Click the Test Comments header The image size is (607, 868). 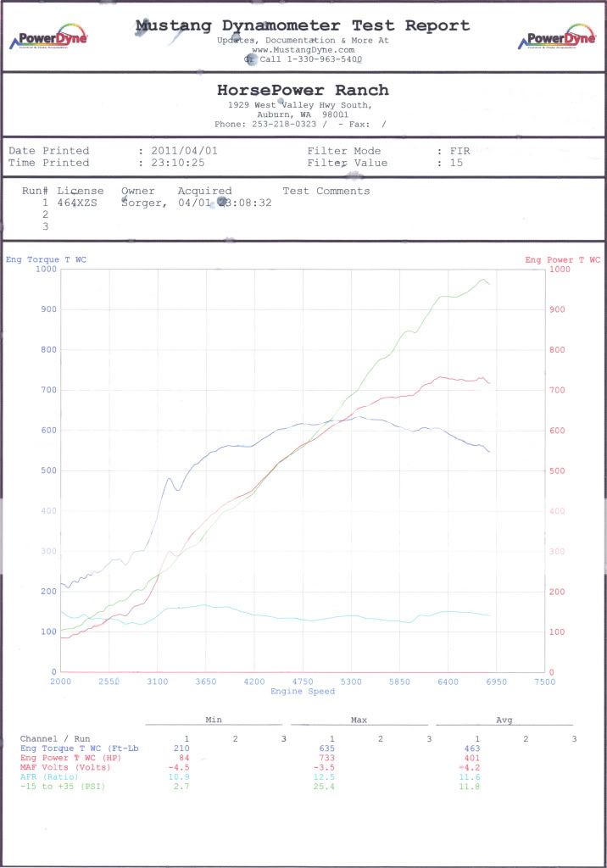click(x=326, y=191)
